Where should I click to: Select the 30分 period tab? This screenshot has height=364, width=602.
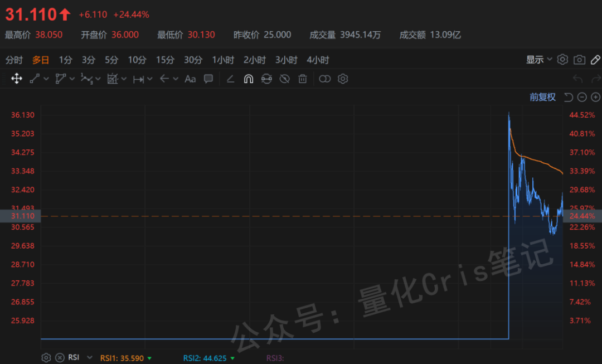pyautogui.click(x=193, y=60)
